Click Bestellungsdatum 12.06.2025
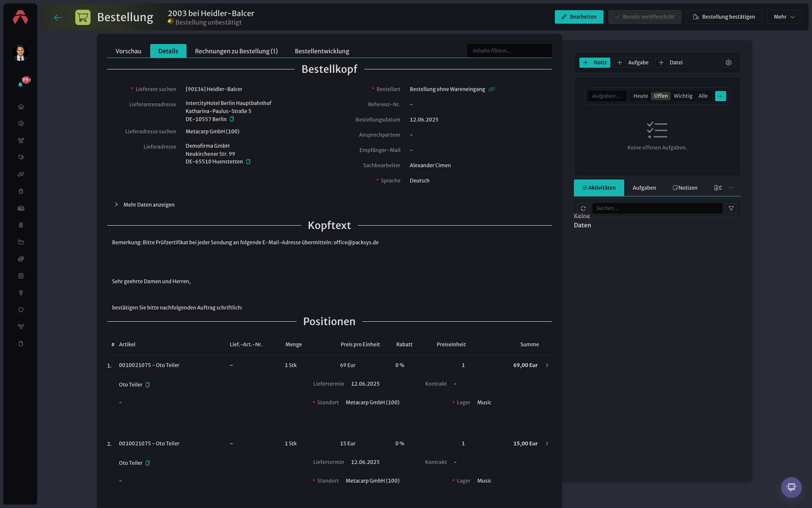This screenshot has height=508, width=812. click(x=424, y=120)
